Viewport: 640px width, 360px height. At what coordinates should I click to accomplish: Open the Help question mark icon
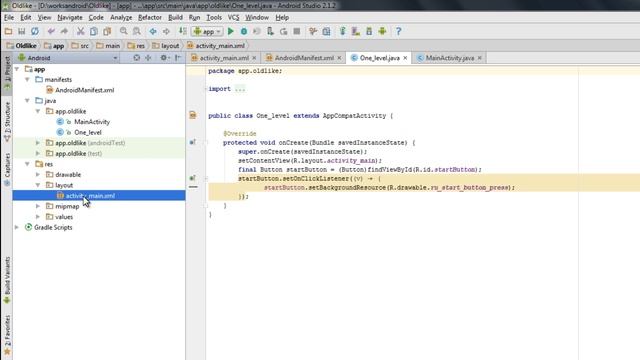point(398,31)
